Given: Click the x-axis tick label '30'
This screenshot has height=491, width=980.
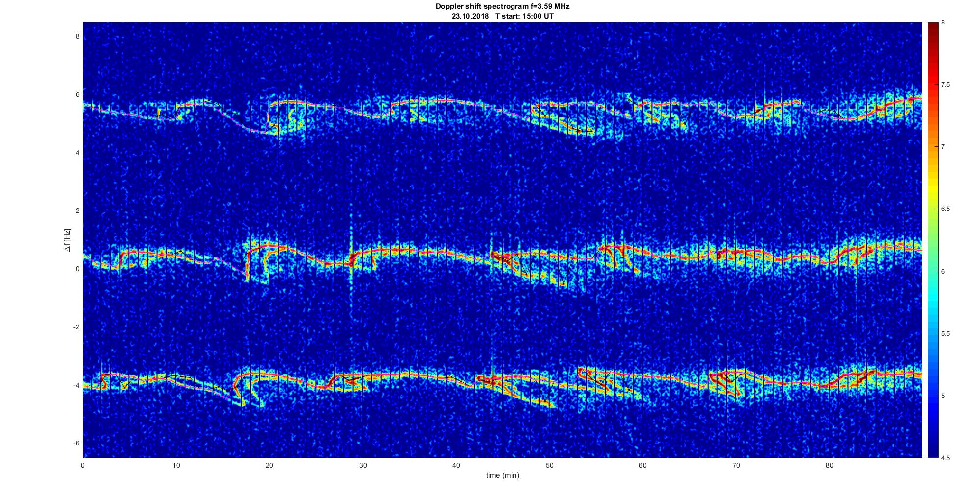Looking at the screenshot, I should 363,465.
